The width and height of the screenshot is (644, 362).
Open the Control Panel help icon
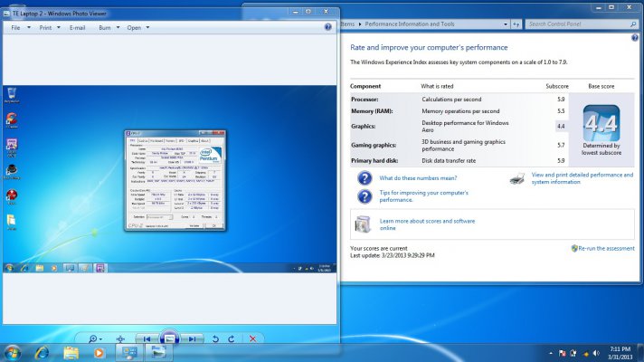(x=635, y=38)
